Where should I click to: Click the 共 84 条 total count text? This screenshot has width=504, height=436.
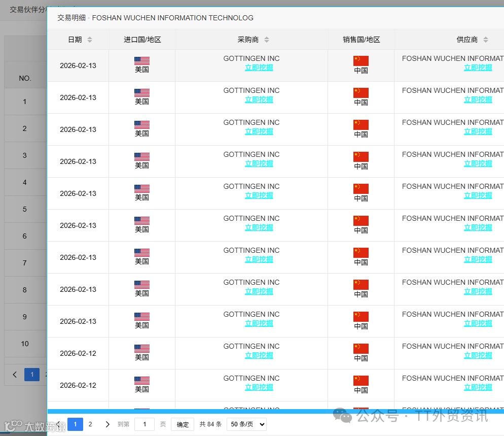(210, 424)
